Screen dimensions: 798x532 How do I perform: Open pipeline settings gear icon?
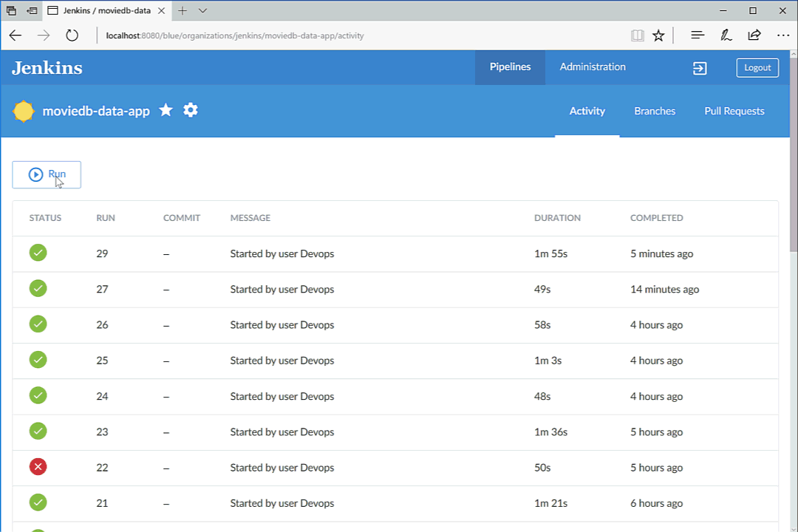(x=191, y=110)
